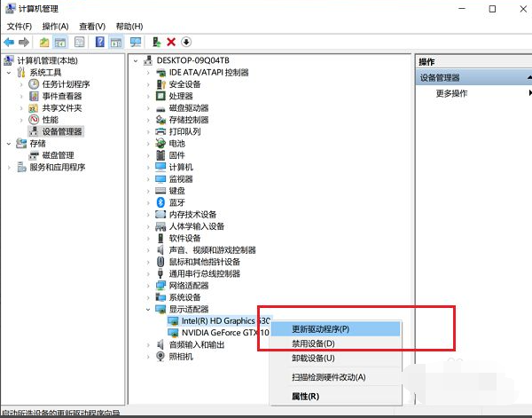Click the scan hardware monitor toolbar icon
The image size is (532, 418).
pyautogui.click(x=136, y=42)
